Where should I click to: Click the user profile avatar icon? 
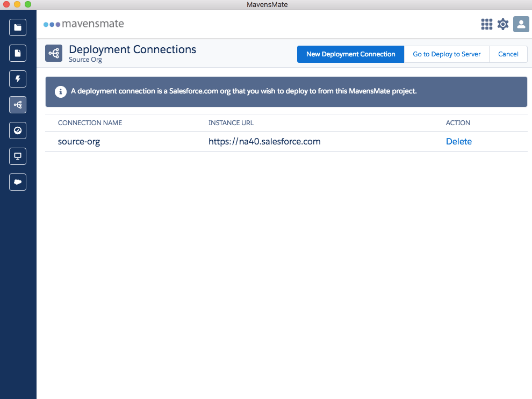(521, 24)
